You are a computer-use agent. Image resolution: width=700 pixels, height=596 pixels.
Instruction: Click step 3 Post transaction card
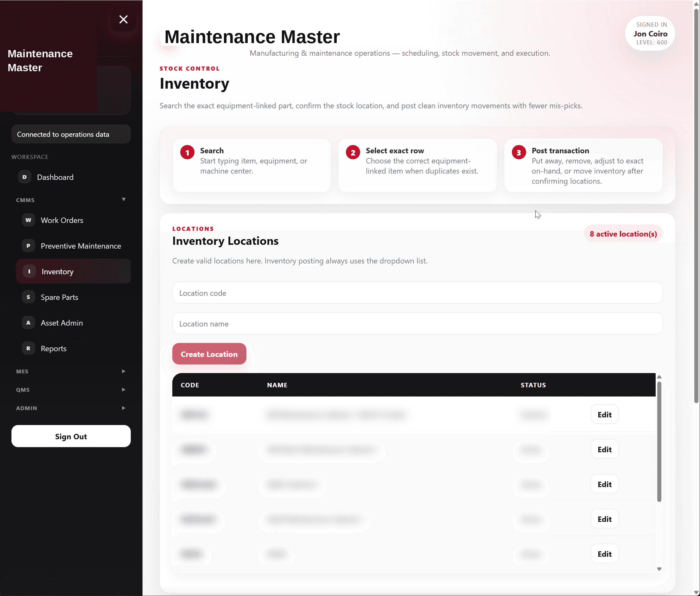coord(583,165)
